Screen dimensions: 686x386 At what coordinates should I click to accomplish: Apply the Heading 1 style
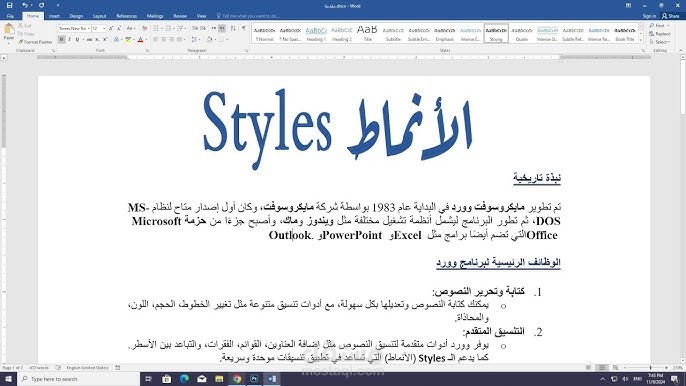pyautogui.click(x=316, y=34)
